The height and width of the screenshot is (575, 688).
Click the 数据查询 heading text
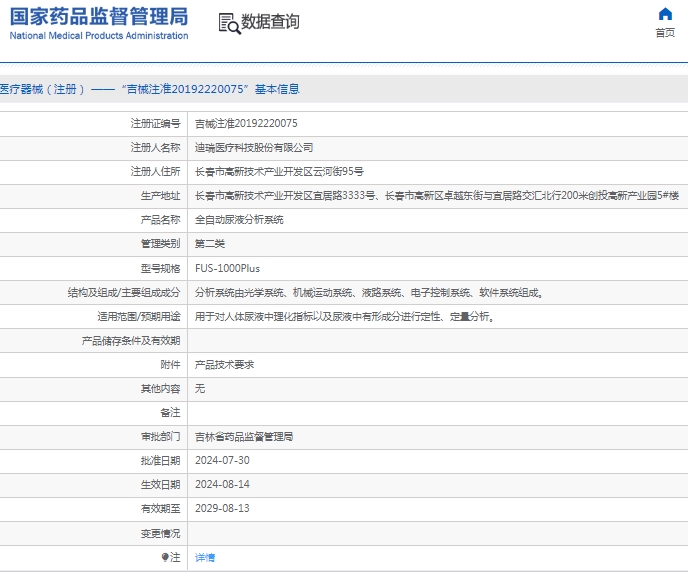coord(270,22)
